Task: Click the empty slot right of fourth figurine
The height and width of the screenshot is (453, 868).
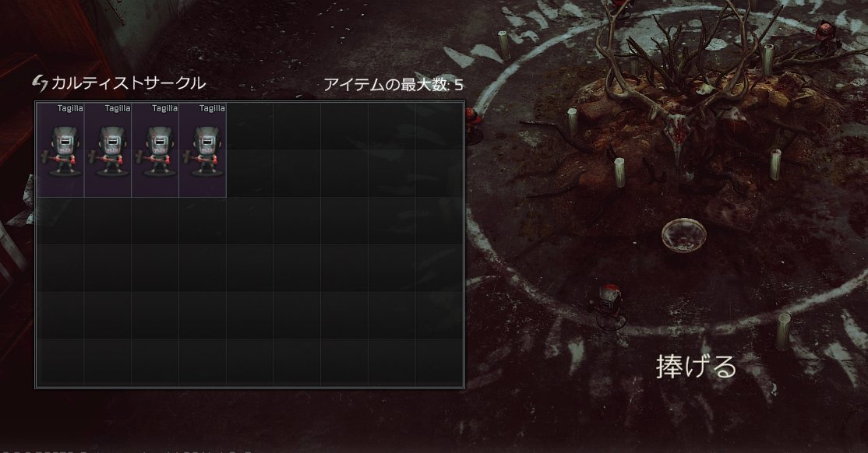Action: (249, 126)
